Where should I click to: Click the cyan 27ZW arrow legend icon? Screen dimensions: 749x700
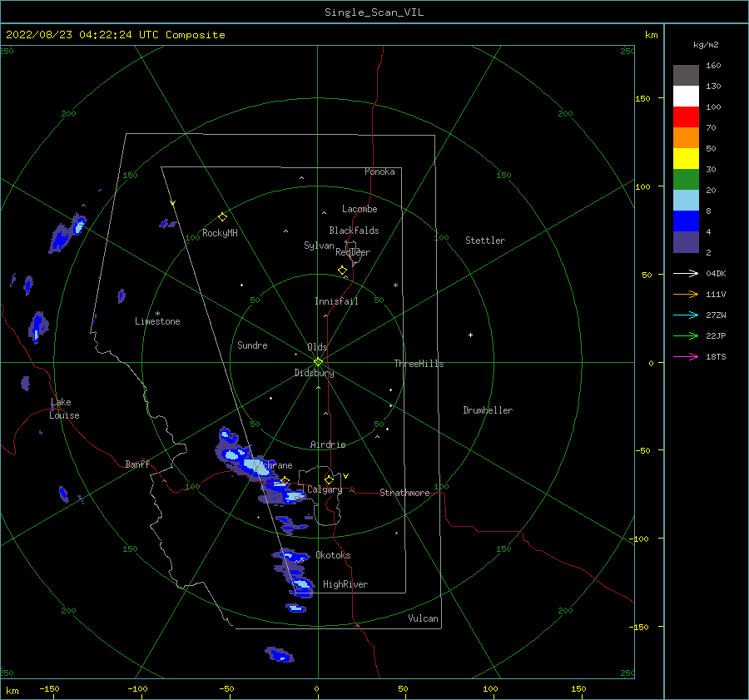click(x=686, y=315)
